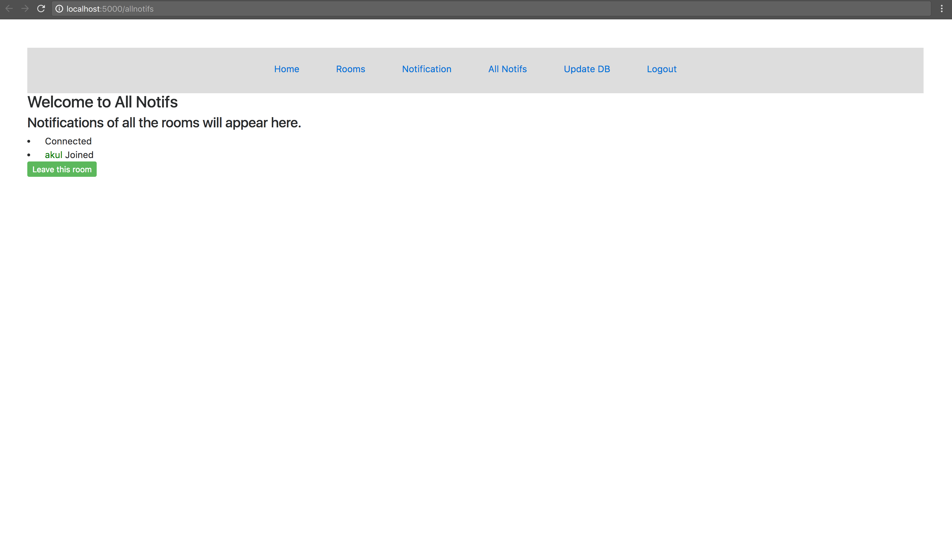The height and width of the screenshot is (560, 952).
Task: Click the word Joined after akul
Action: 79,155
